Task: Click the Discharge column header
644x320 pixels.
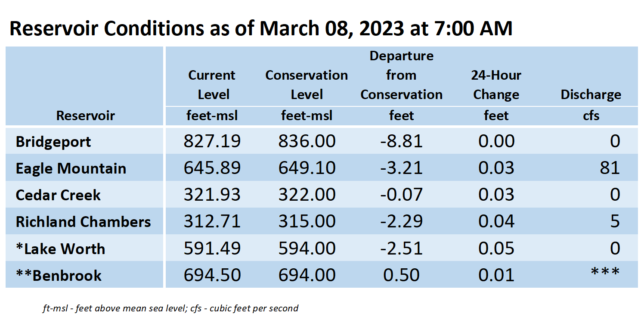Action: [591, 95]
